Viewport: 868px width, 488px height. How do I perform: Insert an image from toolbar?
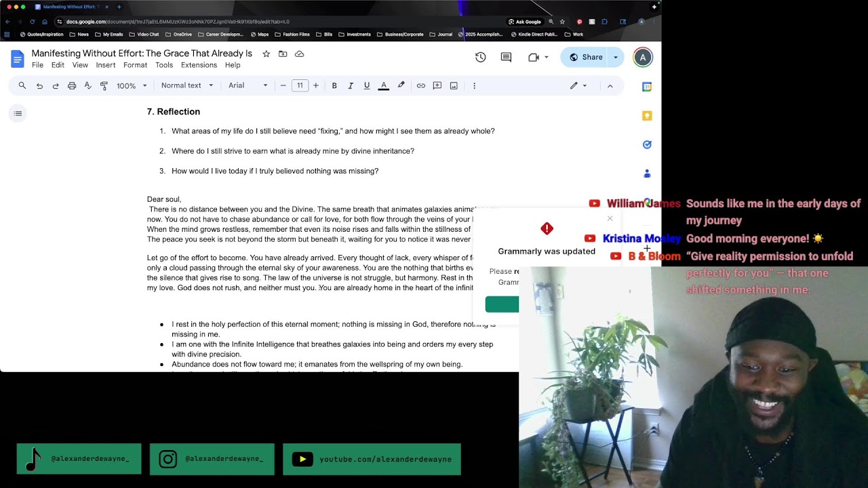[454, 85]
